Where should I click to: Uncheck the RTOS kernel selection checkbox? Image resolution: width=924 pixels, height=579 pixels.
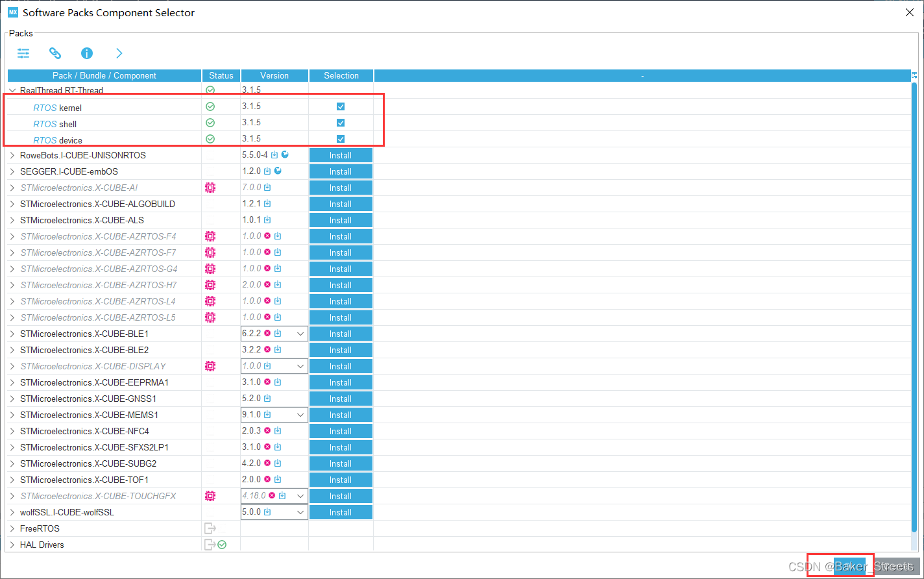[341, 106]
